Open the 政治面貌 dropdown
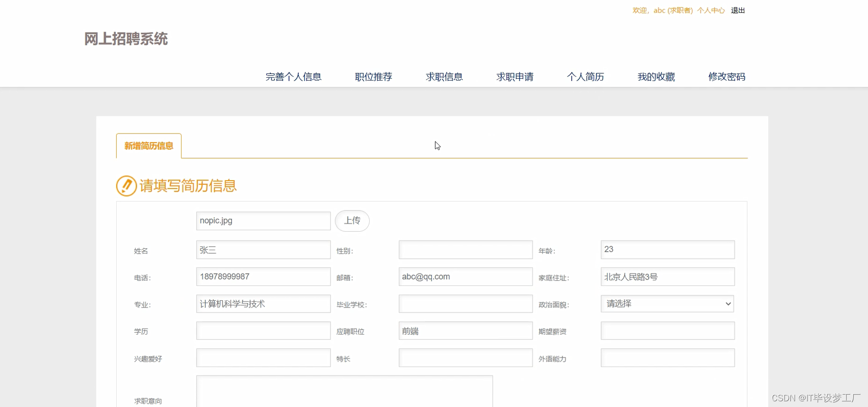 click(667, 304)
